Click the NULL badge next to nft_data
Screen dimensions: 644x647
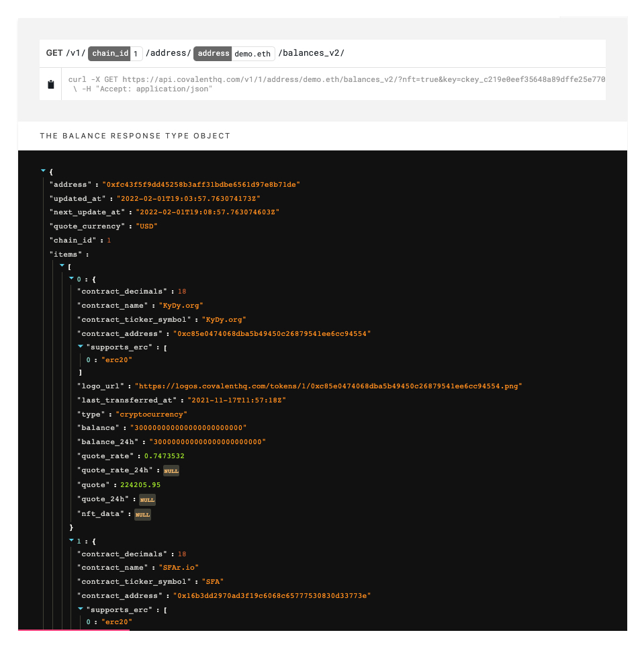[x=142, y=515]
